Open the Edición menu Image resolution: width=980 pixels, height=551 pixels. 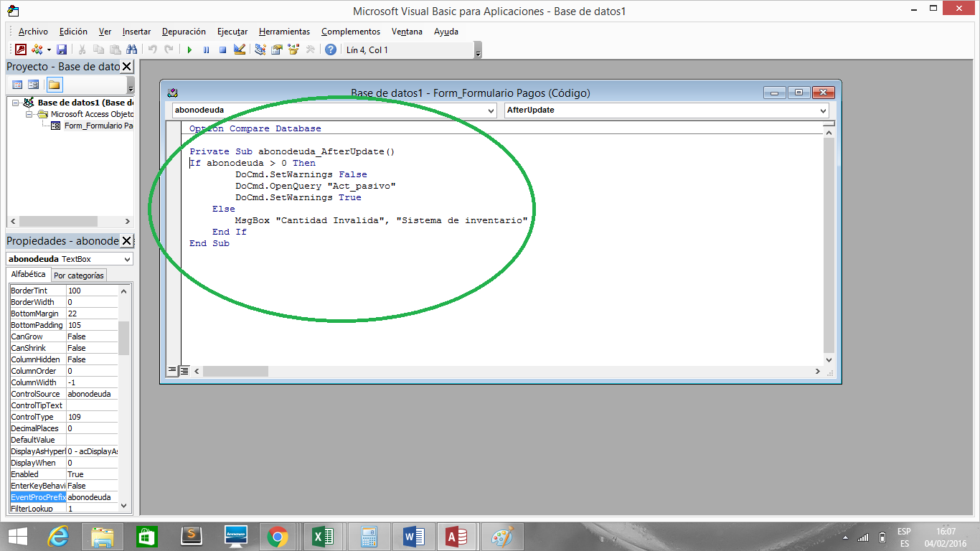[73, 32]
